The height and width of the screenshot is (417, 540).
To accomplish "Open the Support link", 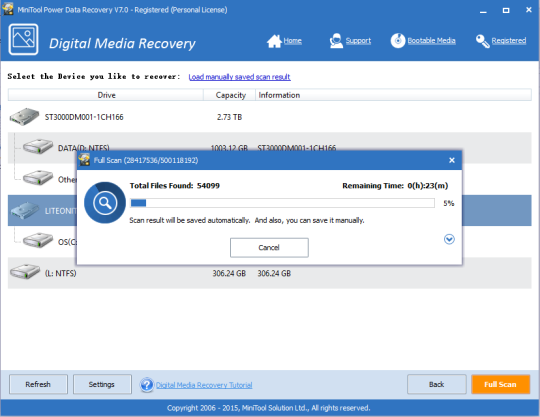I will tap(358, 41).
